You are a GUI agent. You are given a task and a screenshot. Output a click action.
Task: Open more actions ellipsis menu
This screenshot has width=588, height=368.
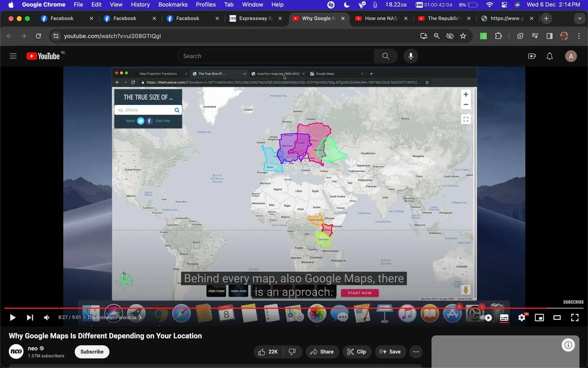(x=416, y=352)
